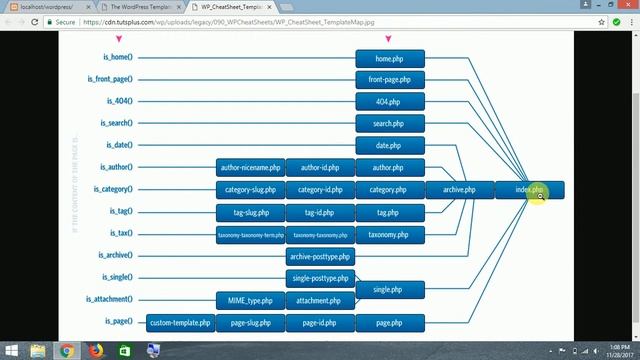Screen dimensions: 640x360
Task: Click the author.php box
Action: [x=390, y=168]
